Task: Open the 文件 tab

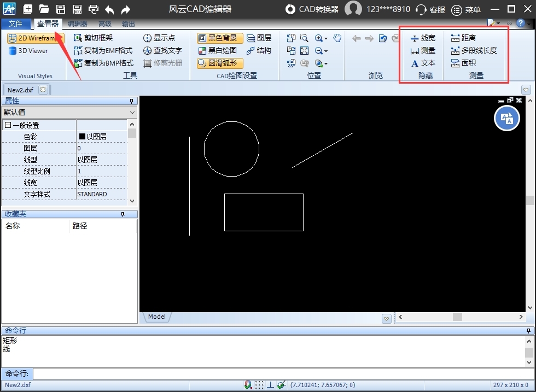Action: [x=16, y=24]
